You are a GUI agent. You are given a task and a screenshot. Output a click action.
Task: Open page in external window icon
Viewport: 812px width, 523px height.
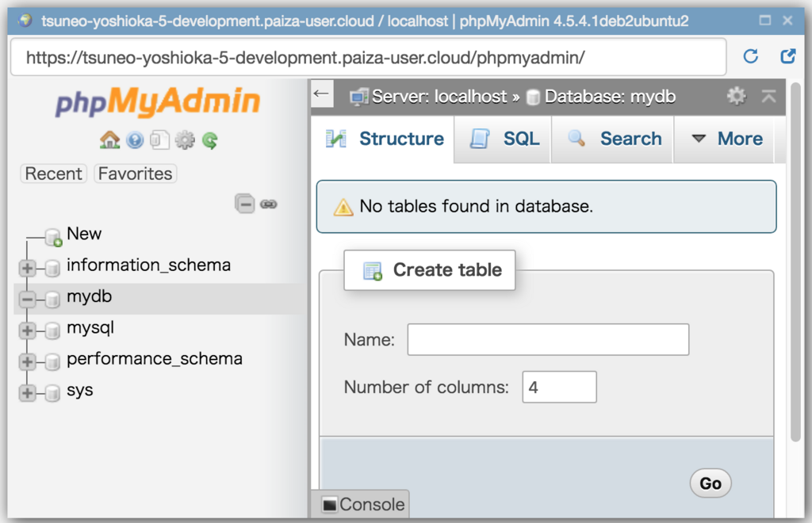click(787, 56)
